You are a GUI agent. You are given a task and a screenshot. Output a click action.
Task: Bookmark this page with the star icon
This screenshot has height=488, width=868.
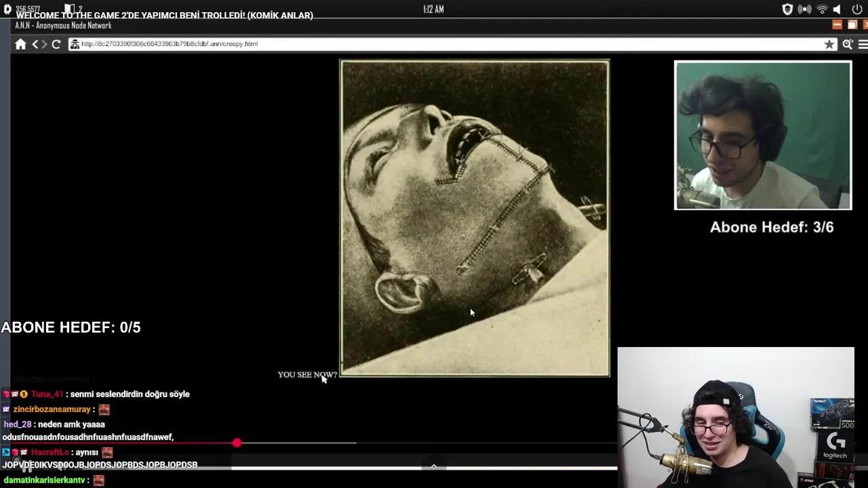click(829, 44)
